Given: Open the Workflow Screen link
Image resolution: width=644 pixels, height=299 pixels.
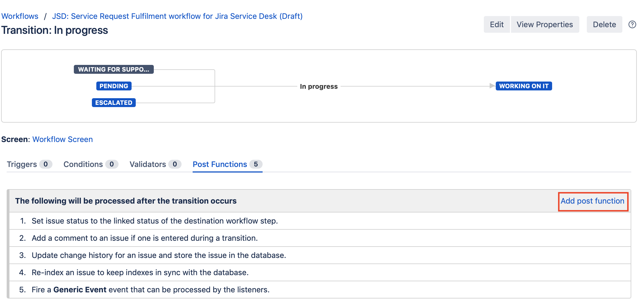Looking at the screenshot, I should click(62, 139).
